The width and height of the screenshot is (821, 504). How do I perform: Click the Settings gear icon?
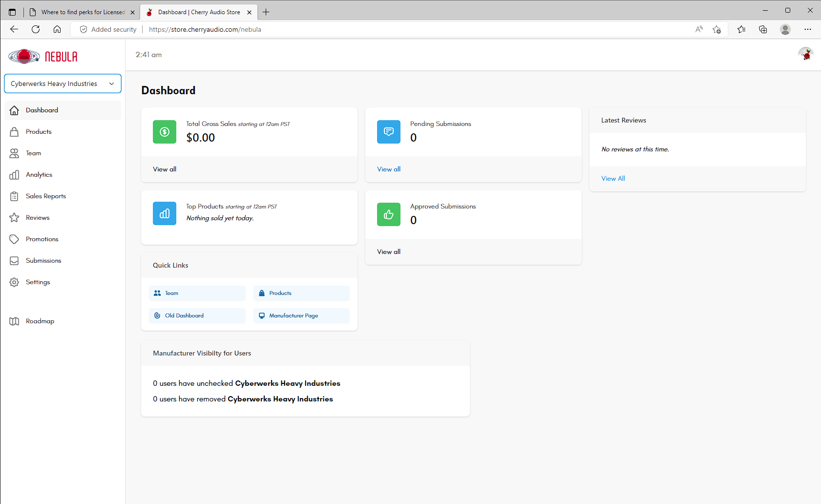click(x=14, y=282)
